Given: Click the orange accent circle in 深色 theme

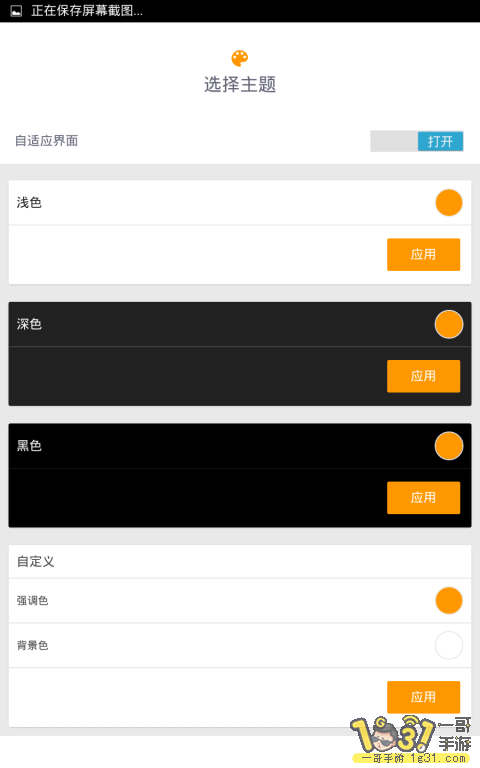Looking at the screenshot, I should pyautogui.click(x=449, y=324).
